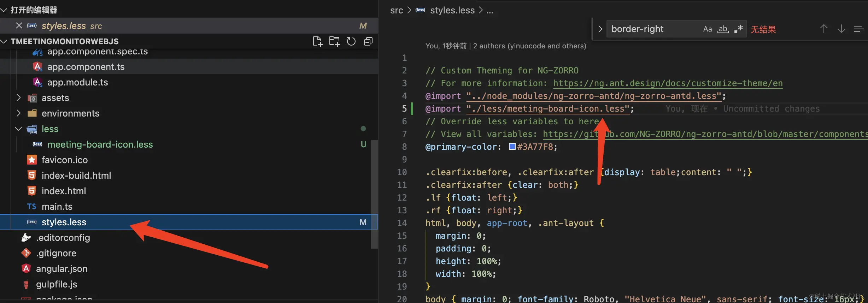The height and width of the screenshot is (303, 868).
Task: Click the @primary-color variable on line 8
Action: pyautogui.click(x=461, y=147)
